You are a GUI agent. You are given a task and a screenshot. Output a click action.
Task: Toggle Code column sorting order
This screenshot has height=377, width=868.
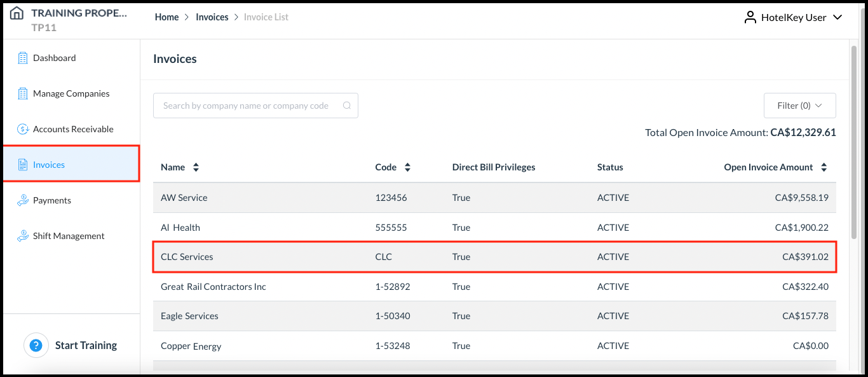[x=407, y=167]
